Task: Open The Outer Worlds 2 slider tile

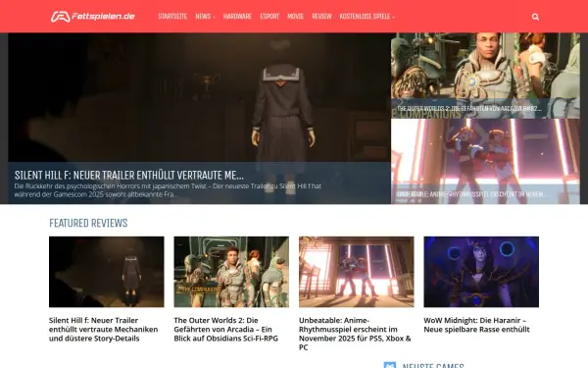Action: point(485,76)
